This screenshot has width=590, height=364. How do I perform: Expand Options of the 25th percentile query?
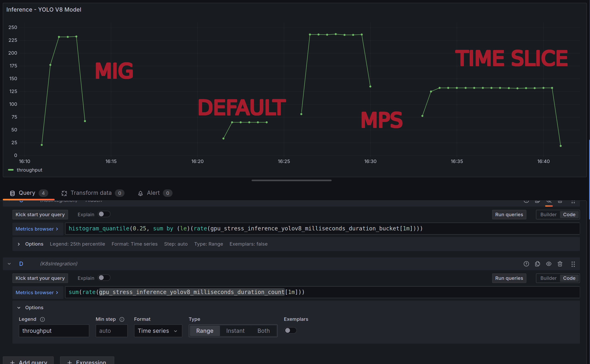(x=19, y=244)
